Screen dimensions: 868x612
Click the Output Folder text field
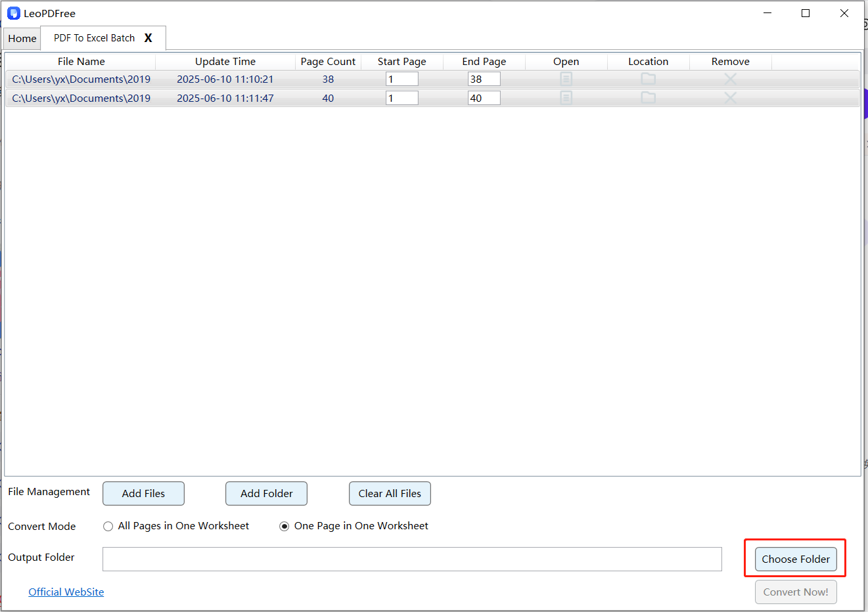[412, 559]
